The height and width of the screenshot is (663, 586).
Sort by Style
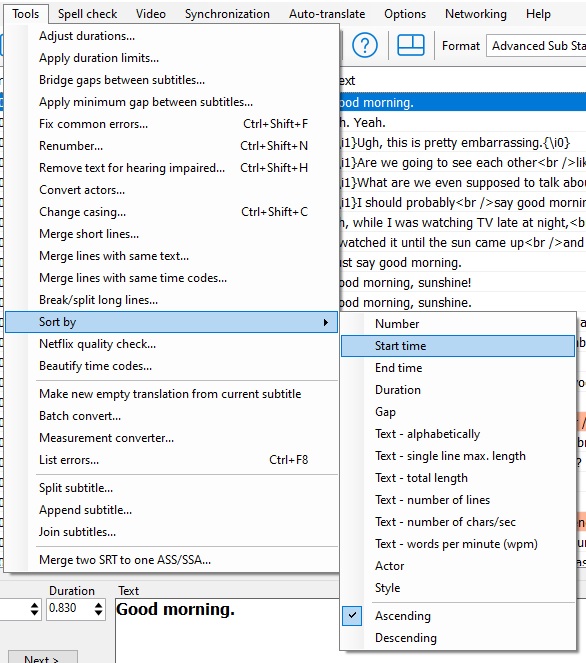(x=458, y=588)
